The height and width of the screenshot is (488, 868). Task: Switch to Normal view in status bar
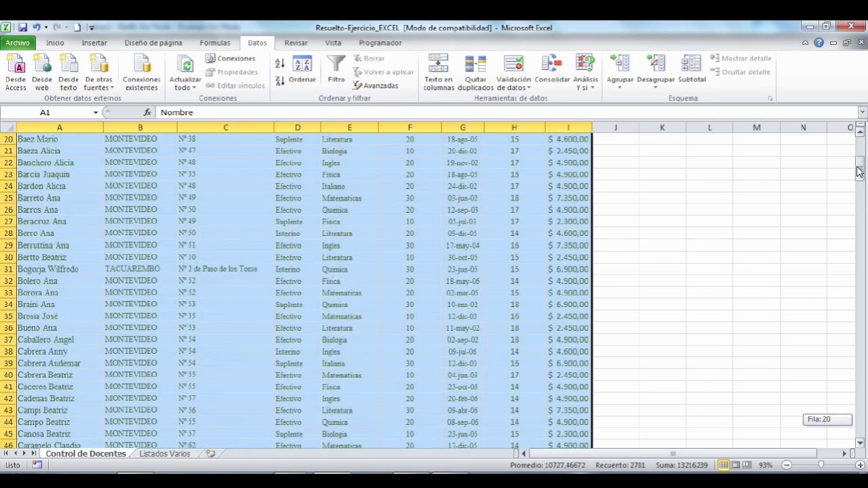pos(724,465)
